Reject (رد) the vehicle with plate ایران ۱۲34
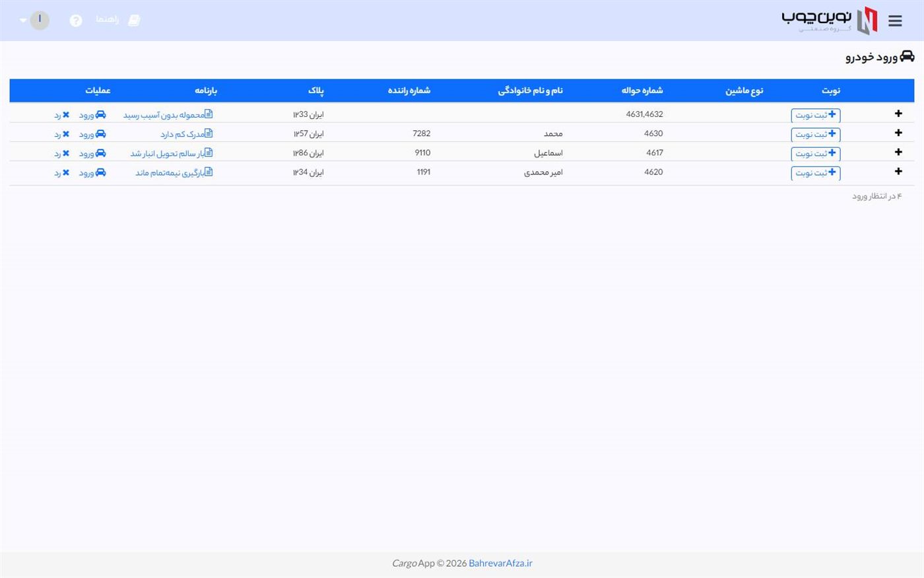Image resolution: width=924 pixels, height=578 pixels. pyautogui.click(x=62, y=172)
